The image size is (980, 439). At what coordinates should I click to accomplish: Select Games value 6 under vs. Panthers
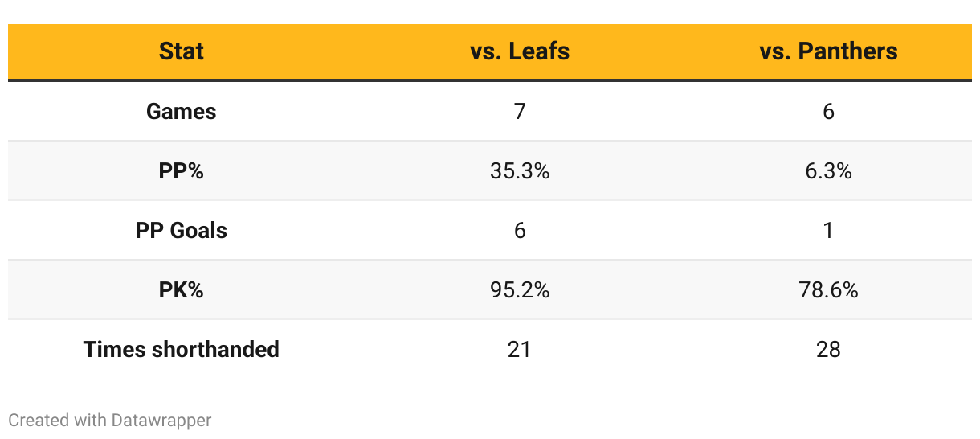tap(828, 111)
